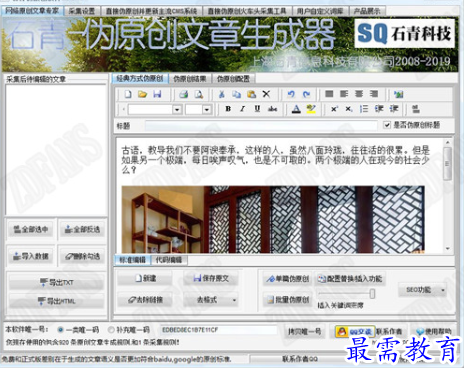Click the 导入数据 button

pyautogui.click(x=30, y=256)
